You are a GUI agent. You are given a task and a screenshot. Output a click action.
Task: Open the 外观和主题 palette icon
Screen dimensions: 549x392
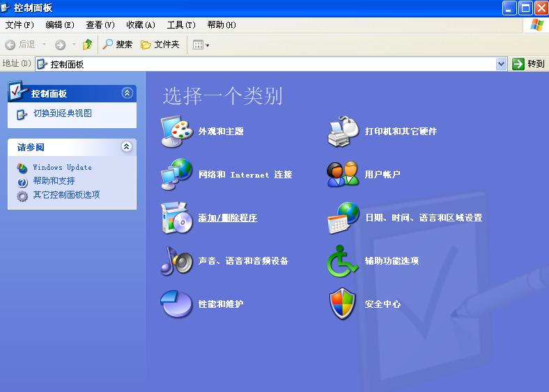point(177,132)
